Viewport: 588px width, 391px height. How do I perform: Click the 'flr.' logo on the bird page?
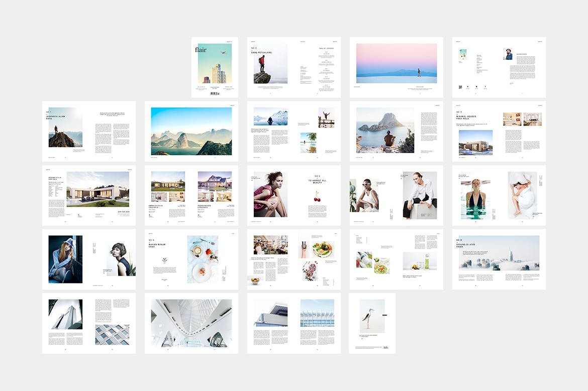[x=385, y=347]
